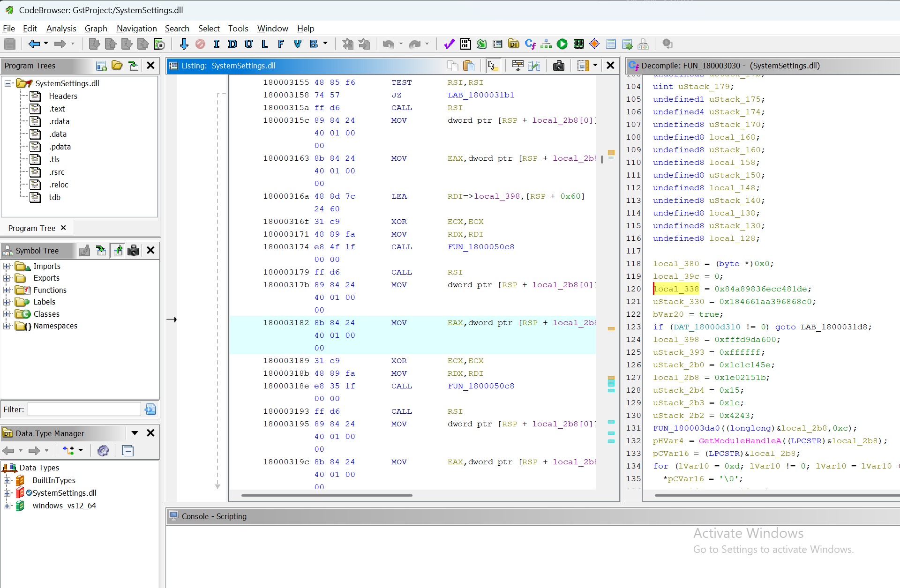The width and height of the screenshot is (900, 588).
Task: Click the Listing horizontal scrollbar
Action: pos(327,495)
